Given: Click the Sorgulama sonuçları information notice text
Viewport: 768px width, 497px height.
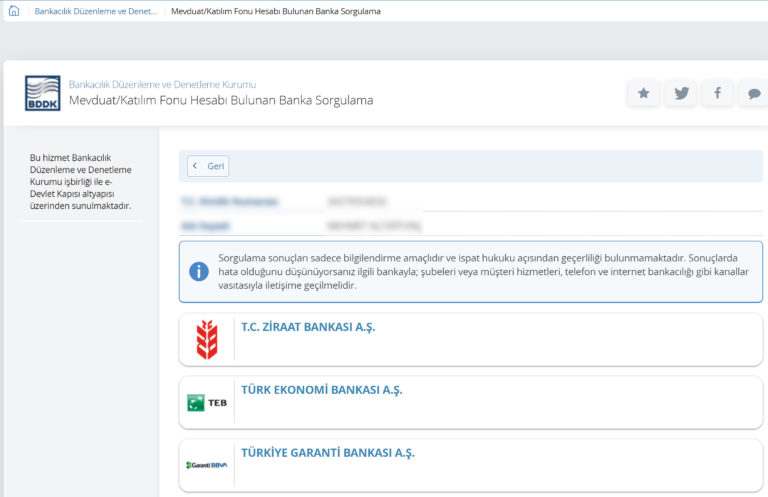Looking at the screenshot, I should tap(482, 271).
